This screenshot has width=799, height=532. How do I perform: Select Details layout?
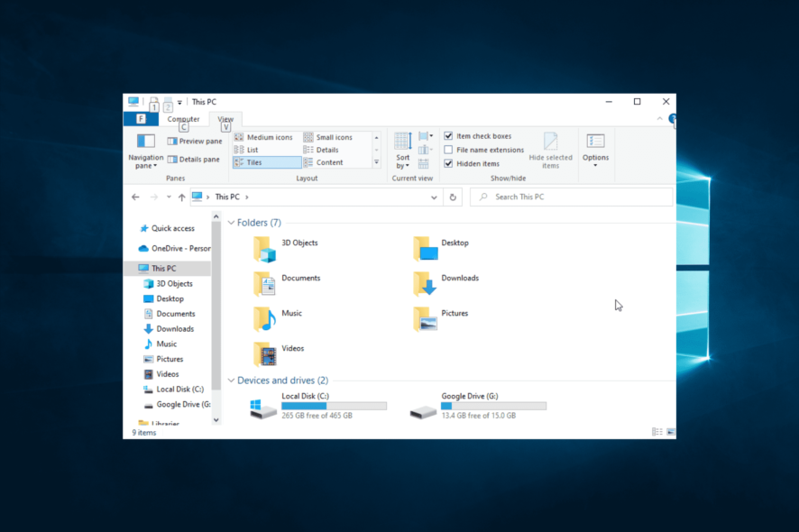[321, 150]
